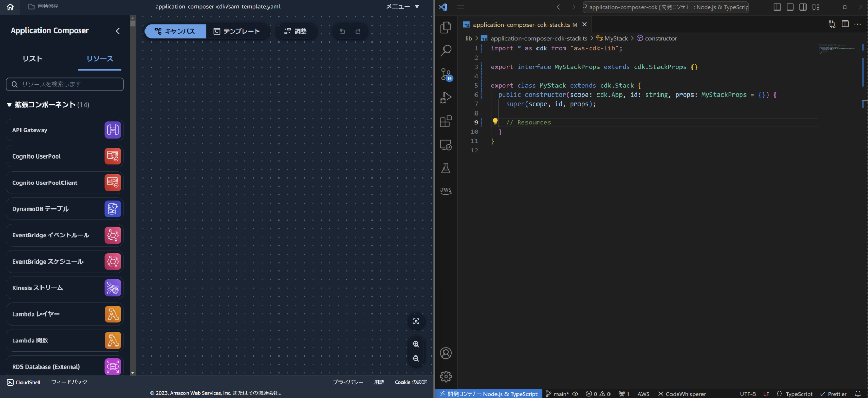Select the Kinesis ストリーム resource icon

click(113, 288)
